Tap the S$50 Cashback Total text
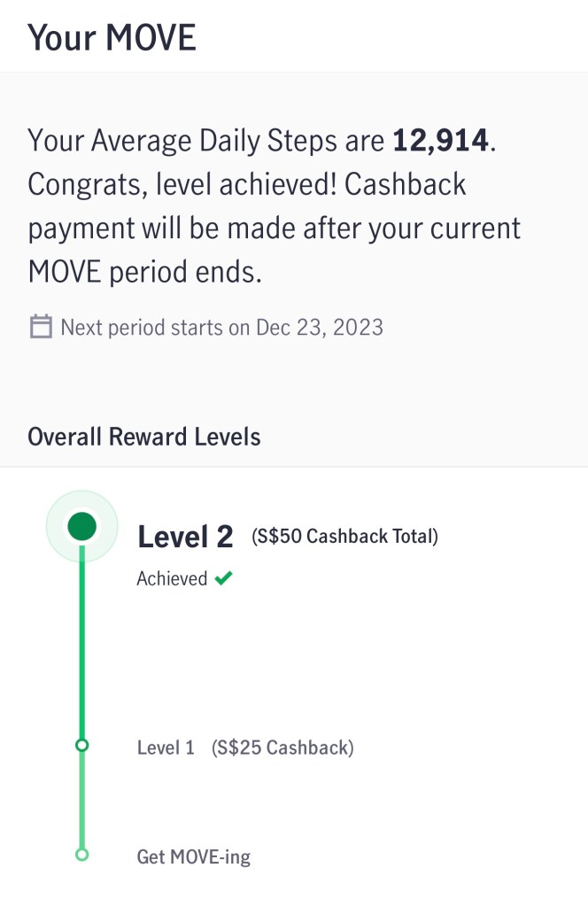The height and width of the screenshot is (906, 588). [344, 536]
